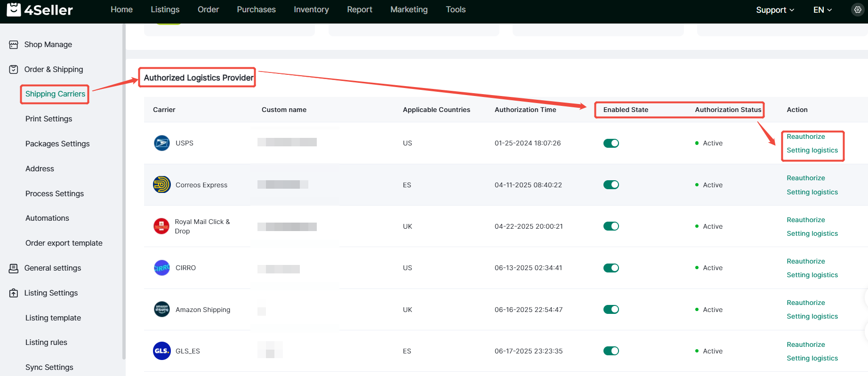The image size is (868, 376).
Task: Switch off the CIRRO carrier toggle
Action: point(611,268)
